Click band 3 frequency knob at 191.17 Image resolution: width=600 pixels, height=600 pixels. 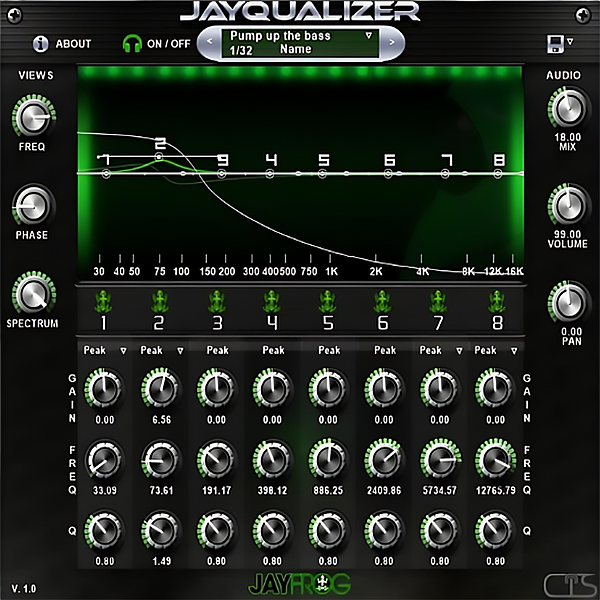pos(216,459)
